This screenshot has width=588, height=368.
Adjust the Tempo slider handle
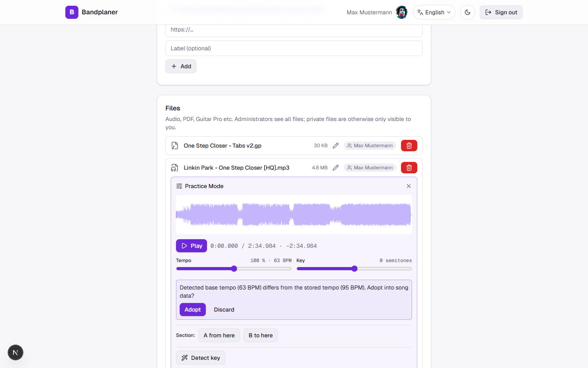[234, 269]
